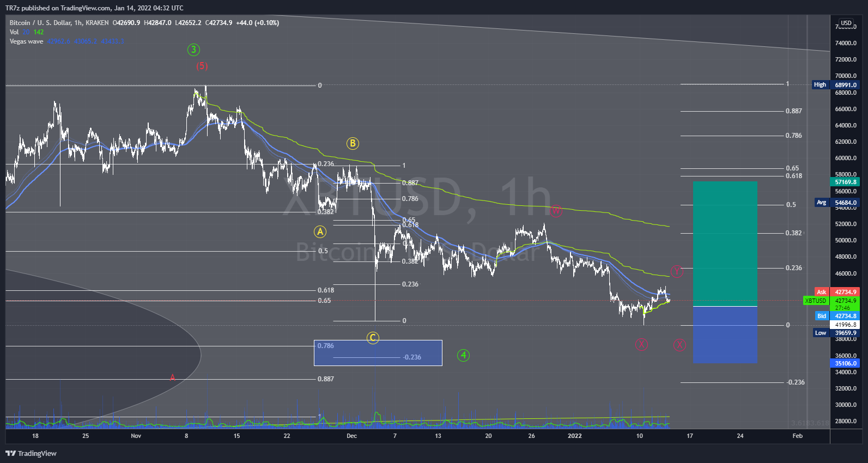The image size is (868, 463).
Task: Click date axis label 22
Action: tap(287, 436)
